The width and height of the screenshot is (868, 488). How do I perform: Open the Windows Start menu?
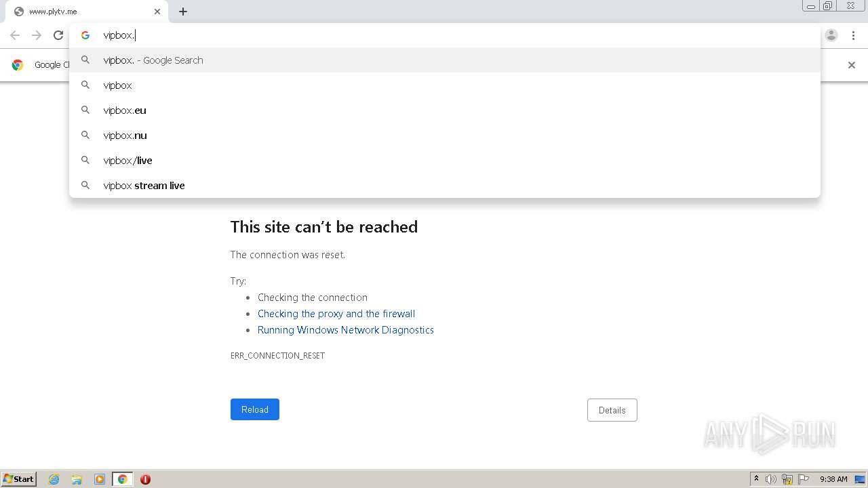click(19, 479)
